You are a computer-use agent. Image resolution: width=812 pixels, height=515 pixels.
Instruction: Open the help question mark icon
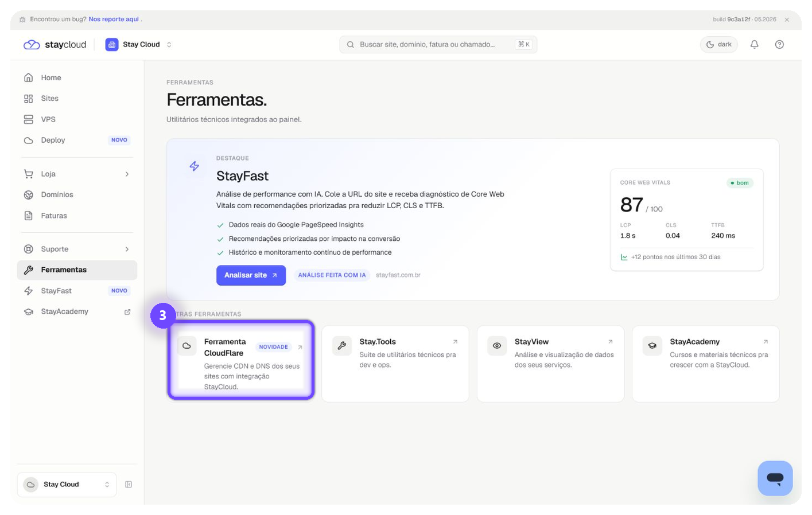click(x=779, y=44)
